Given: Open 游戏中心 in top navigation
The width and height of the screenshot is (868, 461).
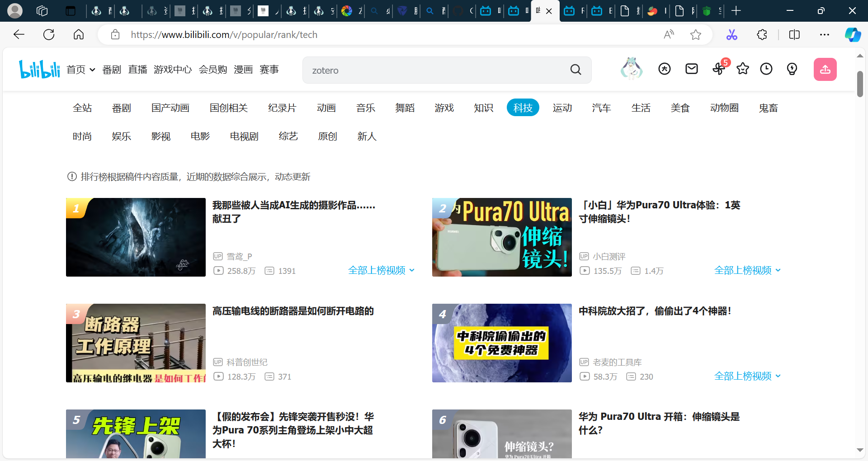Looking at the screenshot, I should point(173,69).
